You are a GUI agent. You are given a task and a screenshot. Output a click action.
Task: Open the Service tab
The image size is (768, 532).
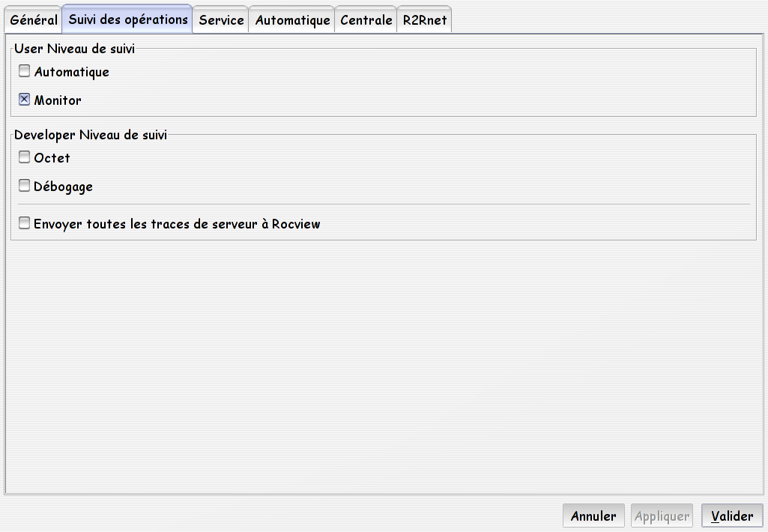(x=221, y=20)
